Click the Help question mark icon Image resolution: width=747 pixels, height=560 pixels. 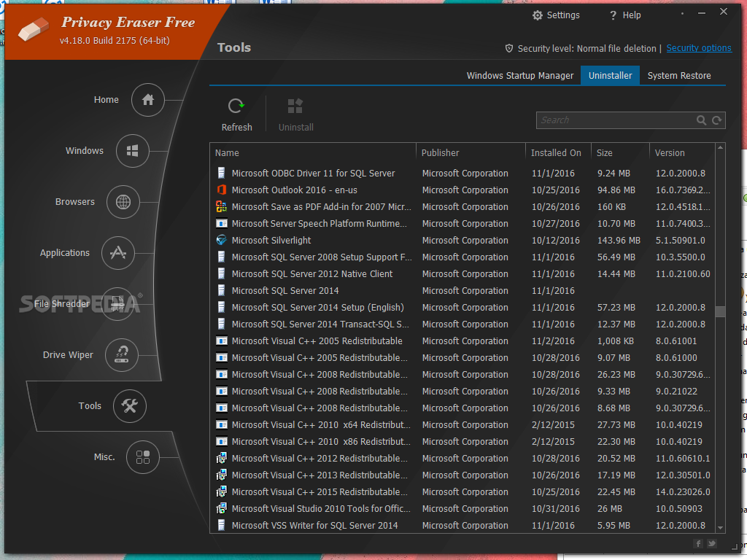[613, 15]
